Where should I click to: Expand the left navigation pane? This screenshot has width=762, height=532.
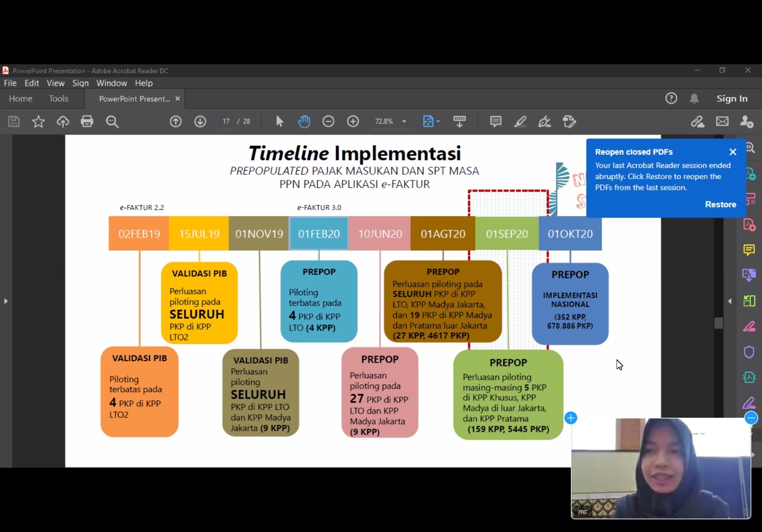click(6, 301)
